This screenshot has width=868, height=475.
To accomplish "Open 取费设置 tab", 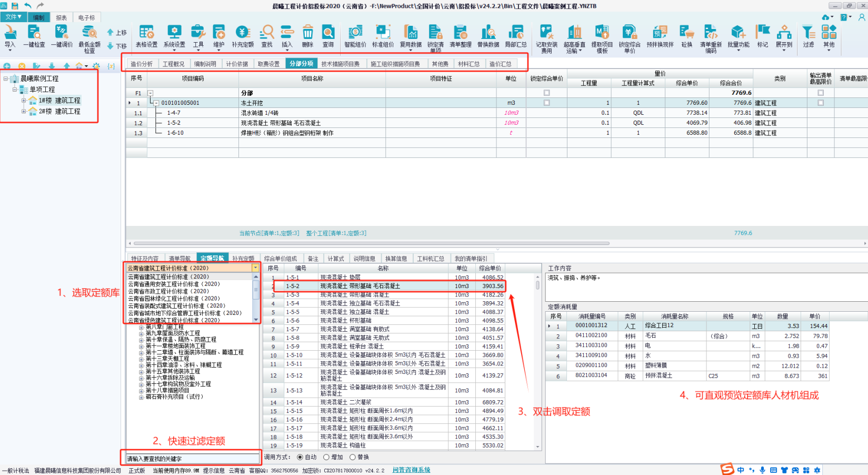I will [268, 64].
